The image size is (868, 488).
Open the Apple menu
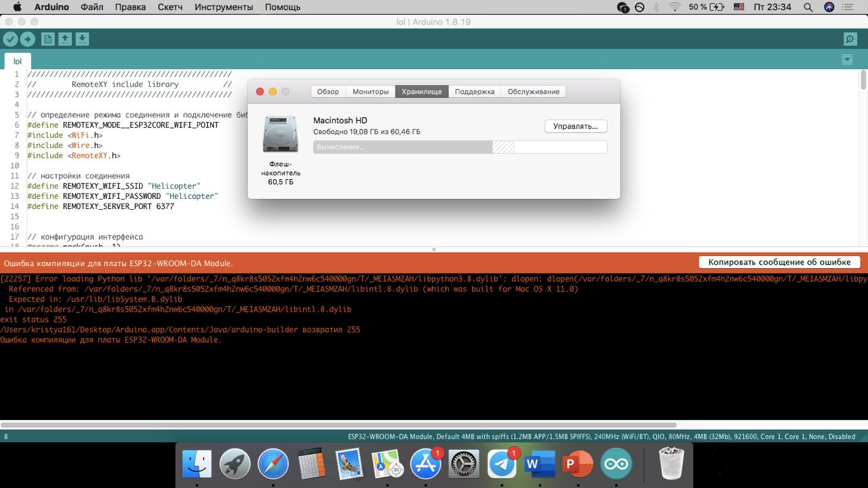pos(17,7)
